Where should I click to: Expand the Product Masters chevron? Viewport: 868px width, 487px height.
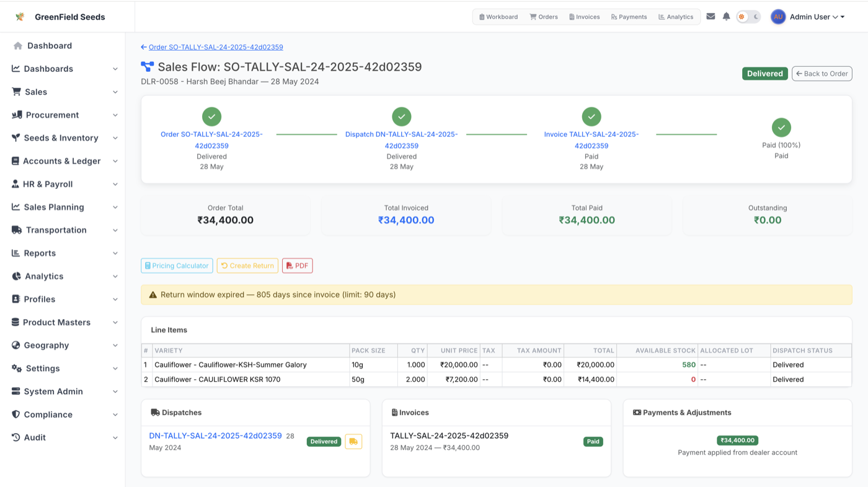point(115,322)
